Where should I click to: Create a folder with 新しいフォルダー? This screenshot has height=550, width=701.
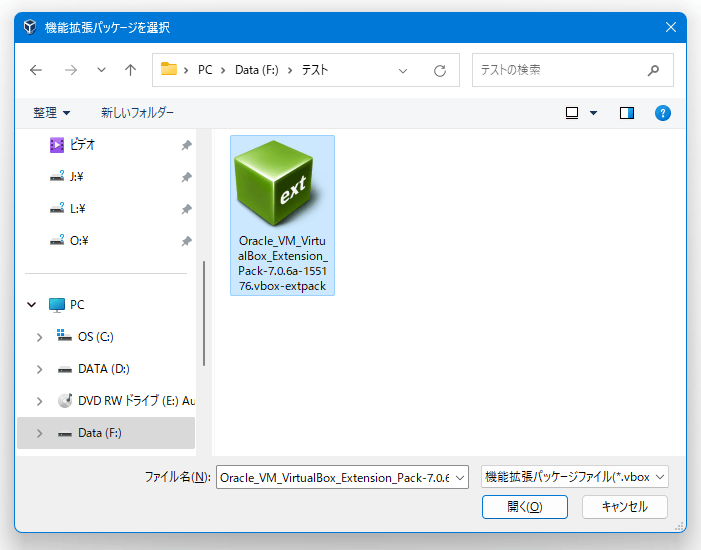137,113
